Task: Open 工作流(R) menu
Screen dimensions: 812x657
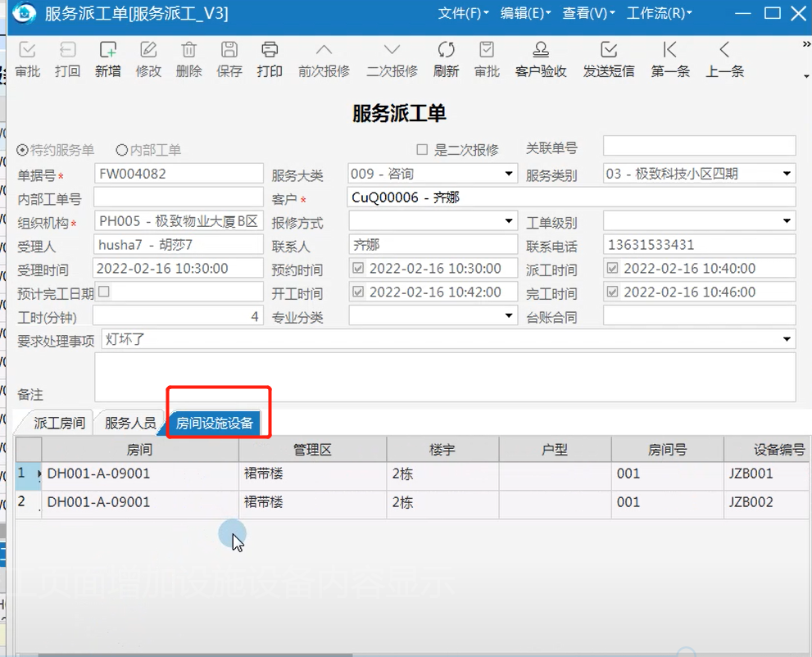Action: tap(659, 13)
